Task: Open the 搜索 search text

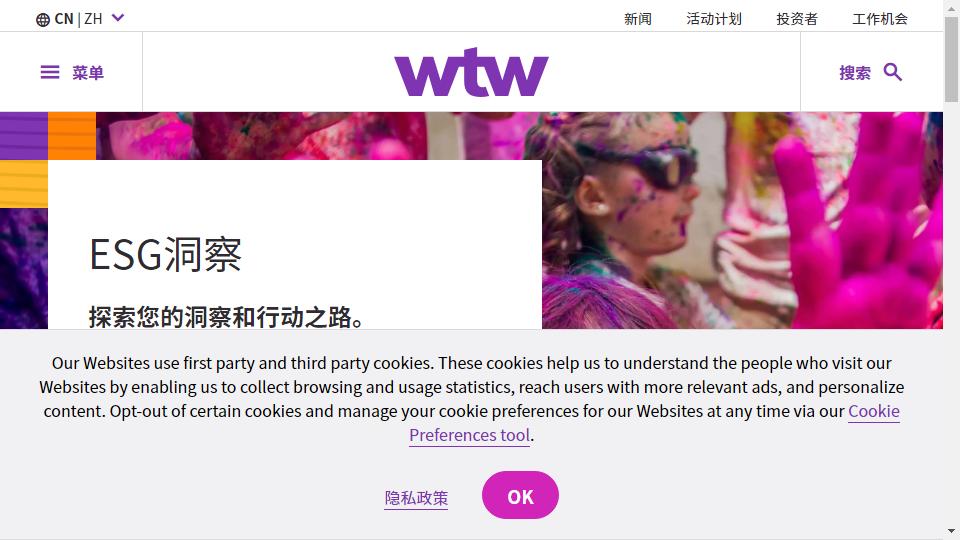Action: pyautogui.click(x=855, y=73)
